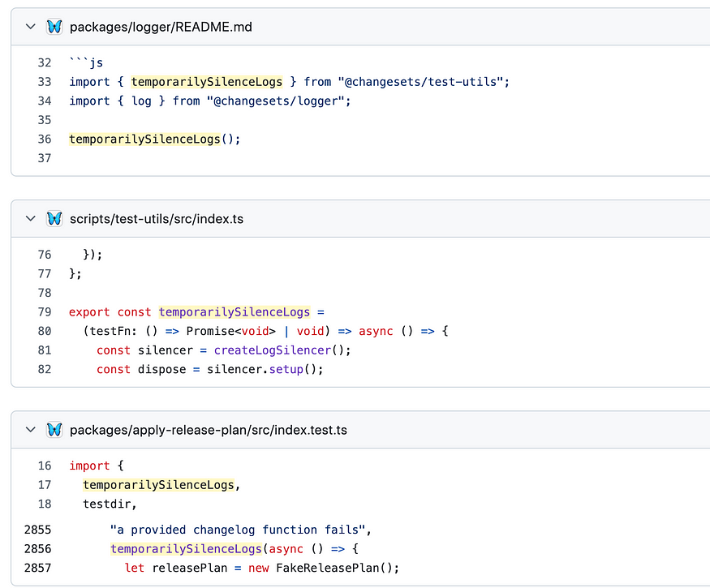Click the log import on line 34
Viewport: 710px width, 588px height.
click(x=141, y=101)
